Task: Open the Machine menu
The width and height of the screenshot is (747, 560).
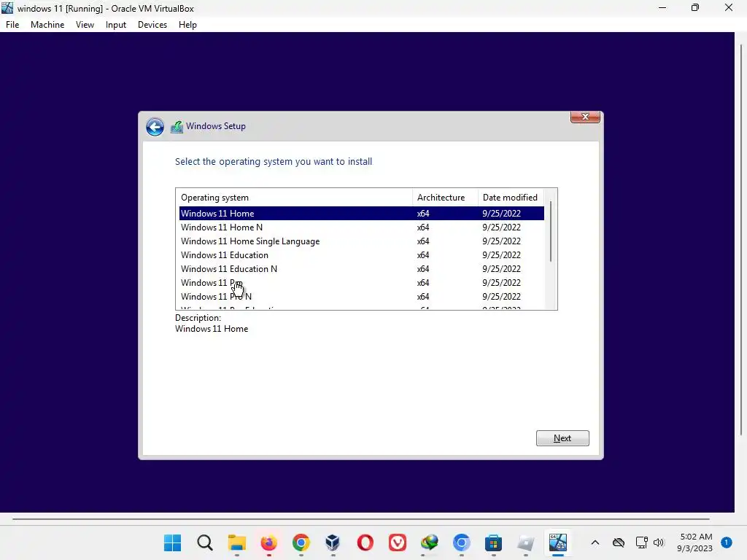Action: pos(47,25)
